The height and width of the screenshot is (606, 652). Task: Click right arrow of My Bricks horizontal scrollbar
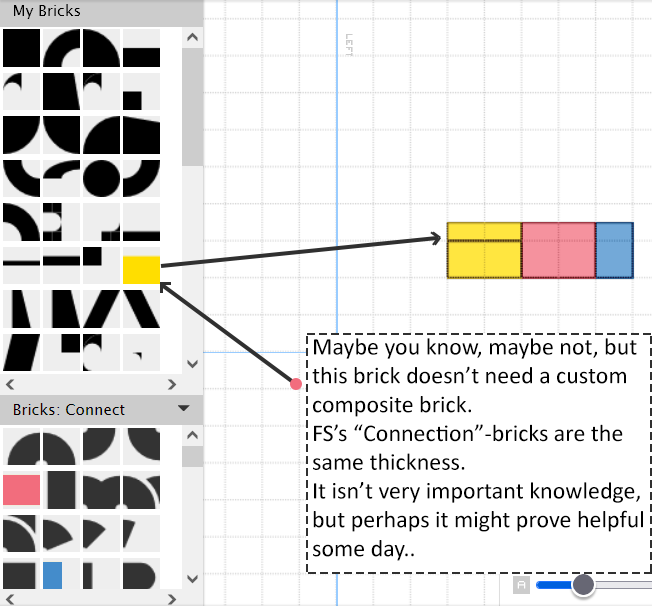pyautogui.click(x=172, y=384)
